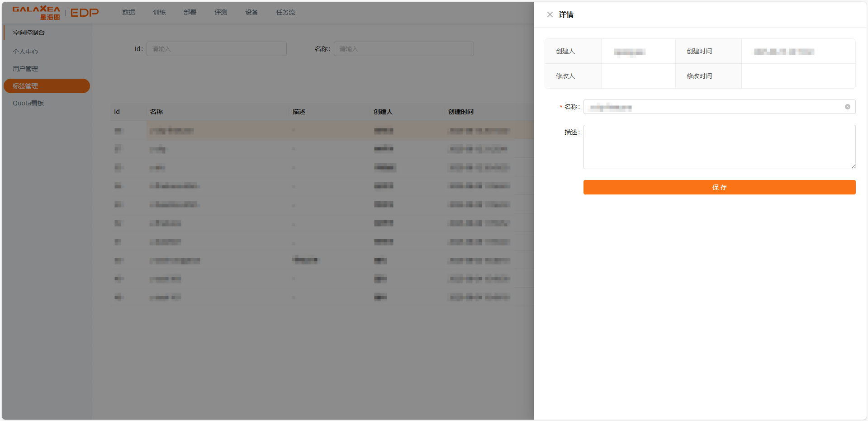Screen dimensions: 868x421
Task: Open 个人中心 in the sidebar
Action: coord(25,52)
